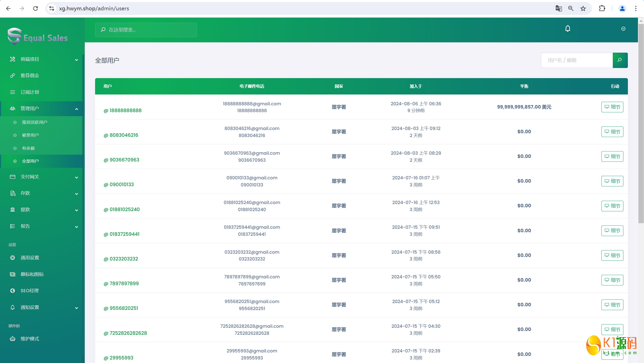
Task: Click the green user search magnifier button
Action: 620,60
